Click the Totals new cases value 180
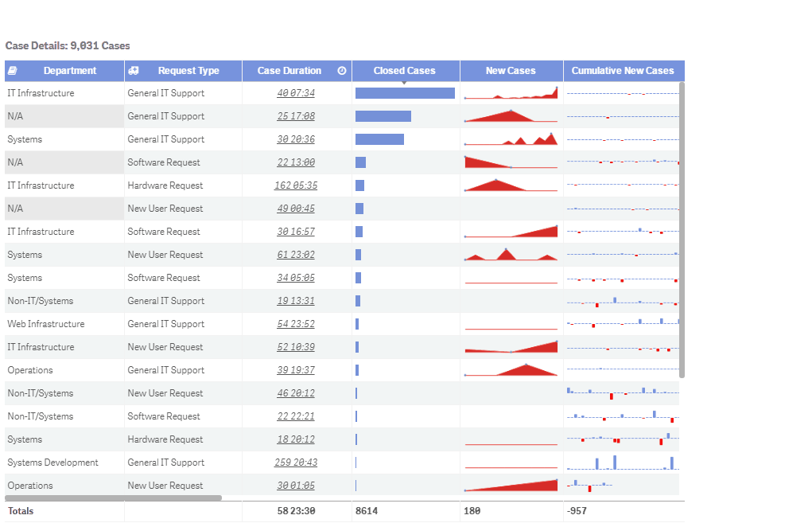This screenshot has height=523, width=812. tap(472, 511)
